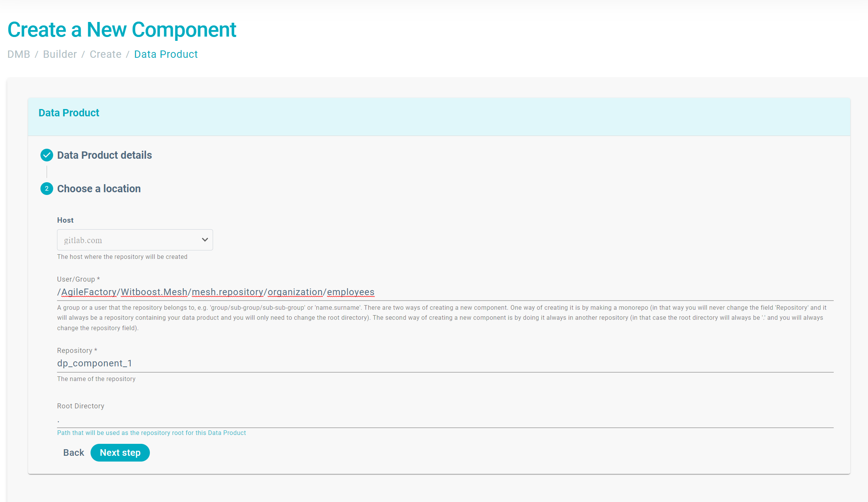Click the User/Group * label
The height and width of the screenshot is (502, 868).
[x=79, y=279]
